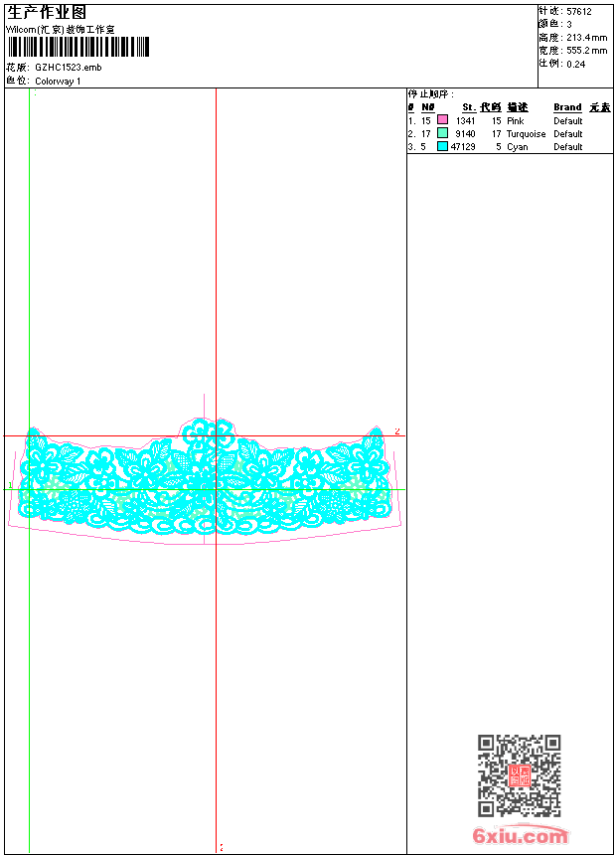The image size is (616, 855).
Task: Click the 'Cyan' description text
Action: tap(518, 147)
